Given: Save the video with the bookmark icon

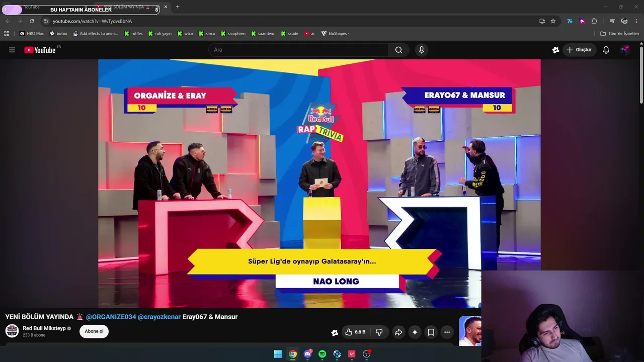Looking at the screenshot, I should tap(431, 332).
